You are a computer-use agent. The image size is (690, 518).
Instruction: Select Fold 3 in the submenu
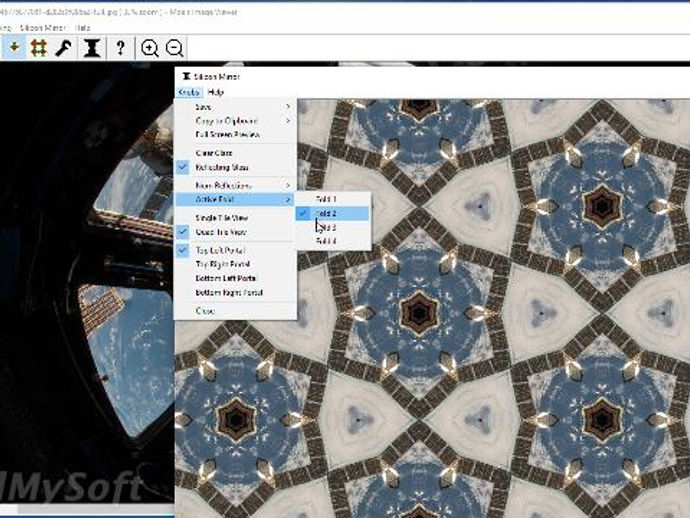(x=332, y=228)
